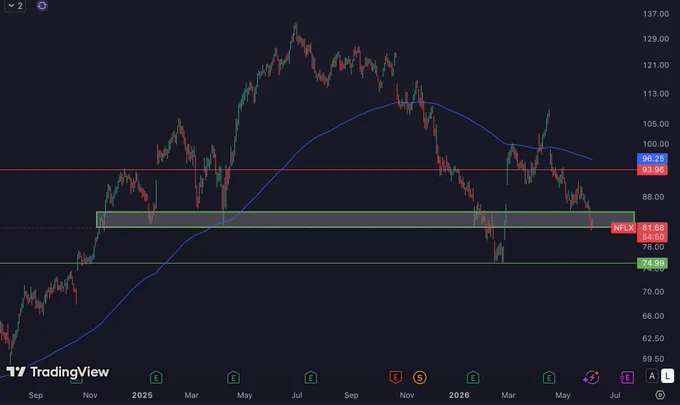Open the orange S stock split marker
The height and width of the screenshot is (405, 680).
click(419, 378)
